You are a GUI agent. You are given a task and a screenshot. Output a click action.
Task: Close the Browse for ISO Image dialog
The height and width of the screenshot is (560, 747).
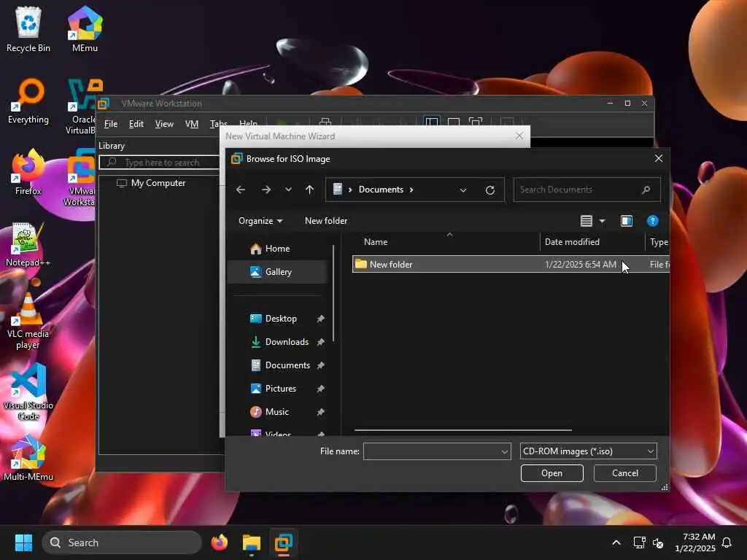tap(659, 158)
